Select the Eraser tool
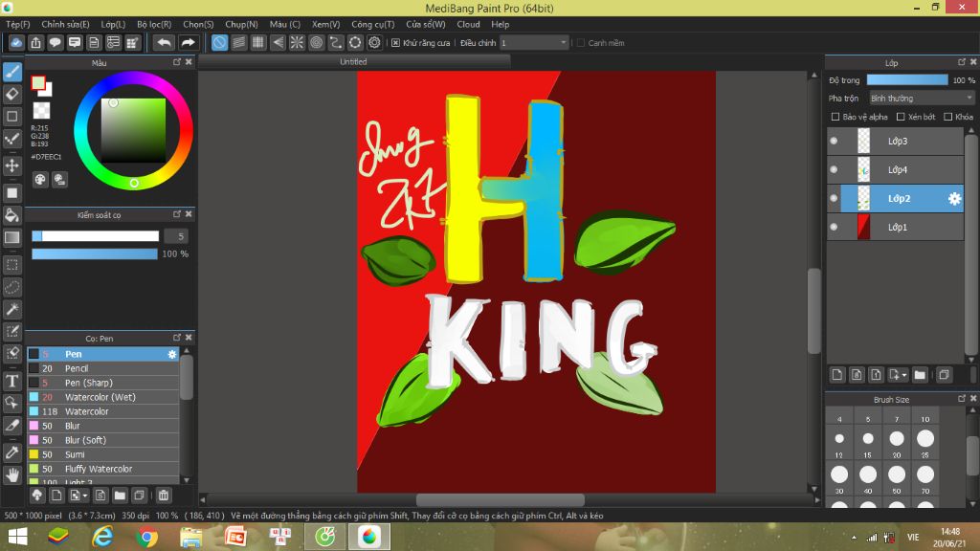 pos(13,96)
